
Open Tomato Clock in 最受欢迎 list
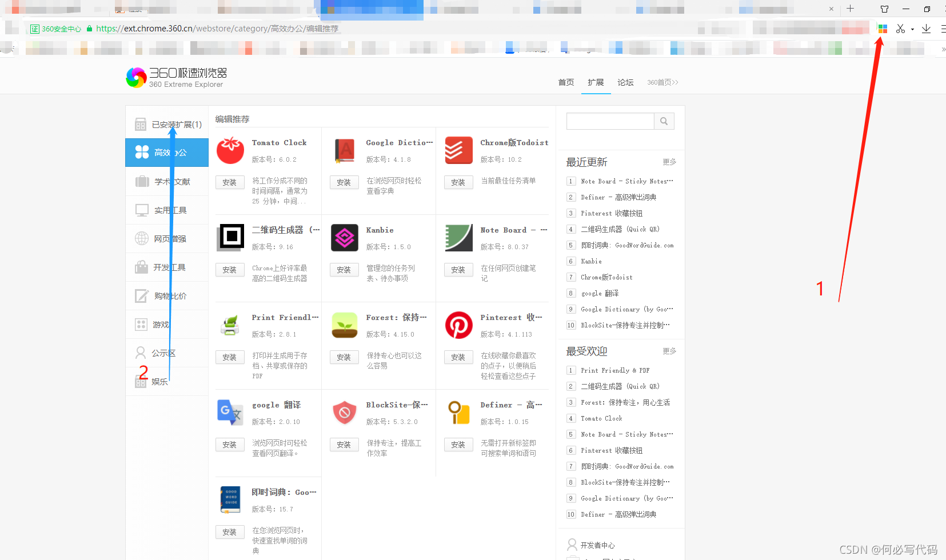tap(601, 418)
